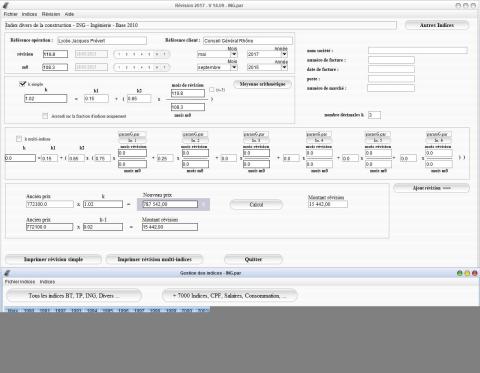
Task: Open the m0 Mois dropdown showing septembre
Action: (x=217, y=67)
